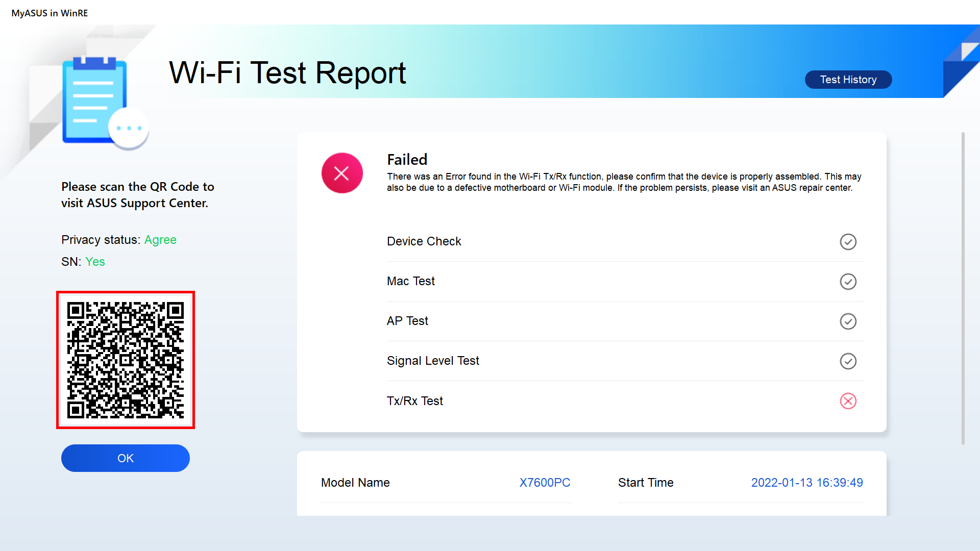Click the Device Check pass checkmark
The width and height of the screenshot is (980, 551).
click(848, 242)
